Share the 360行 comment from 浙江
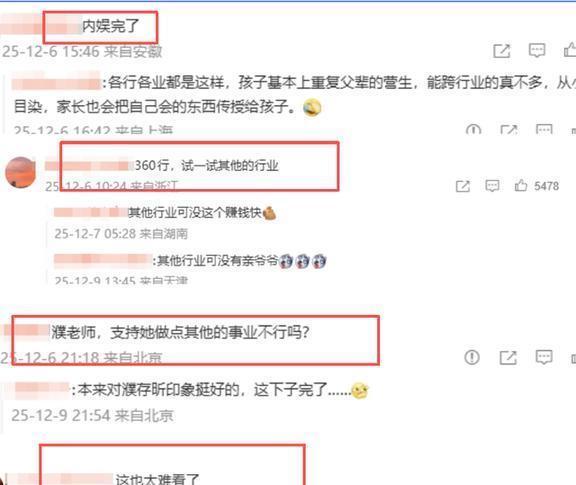This screenshot has height=485, width=576. click(x=463, y=186)
